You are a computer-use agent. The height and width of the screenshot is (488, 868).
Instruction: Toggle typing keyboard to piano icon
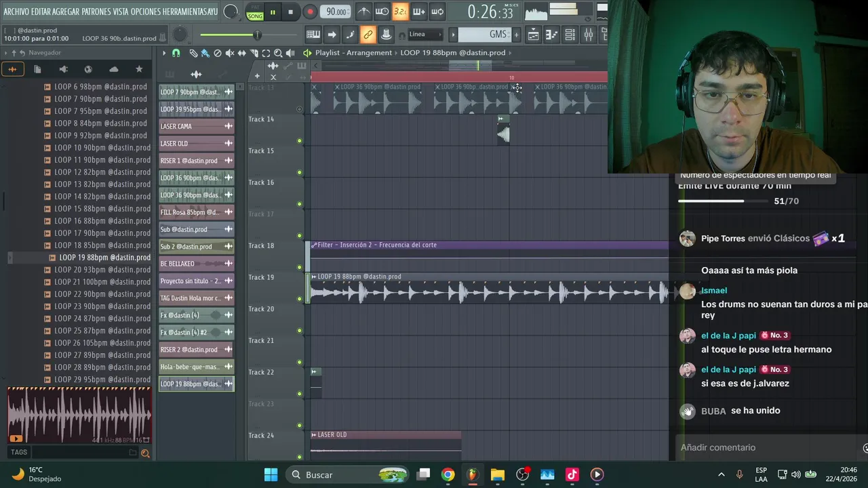[313, 35]
